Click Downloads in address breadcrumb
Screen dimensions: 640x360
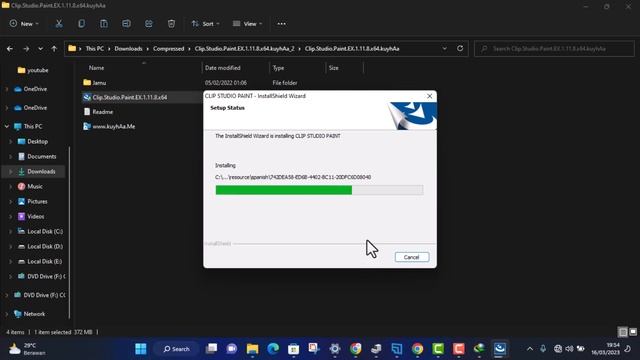pos(128,49)
